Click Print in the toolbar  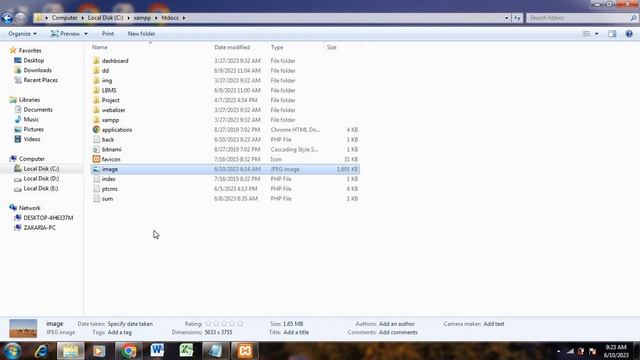tap(108, 34)
